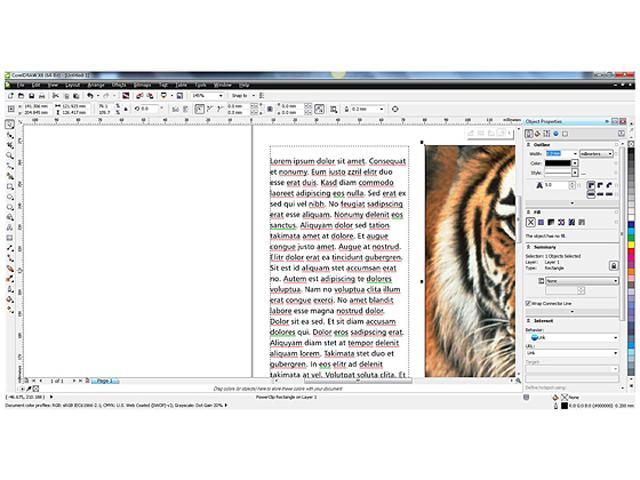
Task: Click the lock icon in Summary section
Action: [614, 263]
